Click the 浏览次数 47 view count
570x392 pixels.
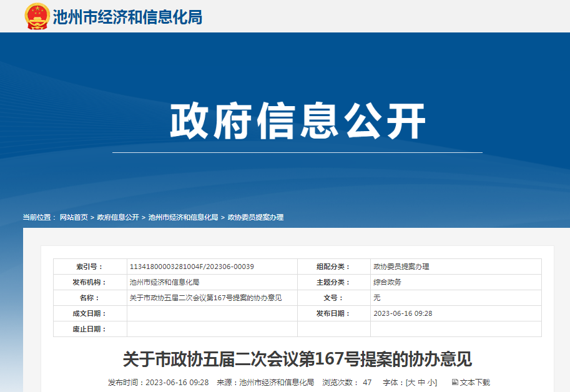click(346, 383)
